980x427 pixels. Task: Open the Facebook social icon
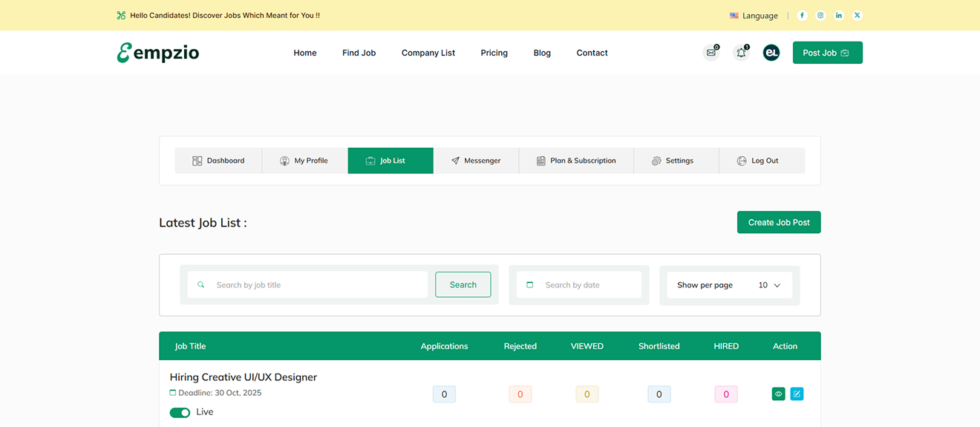coord(802,15)
